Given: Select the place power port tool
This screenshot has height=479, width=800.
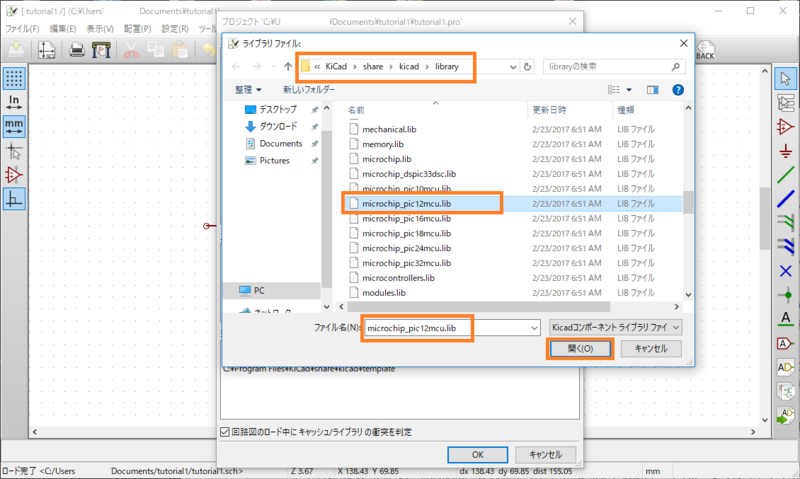Looking at the screenshot, I should [785, 150].
